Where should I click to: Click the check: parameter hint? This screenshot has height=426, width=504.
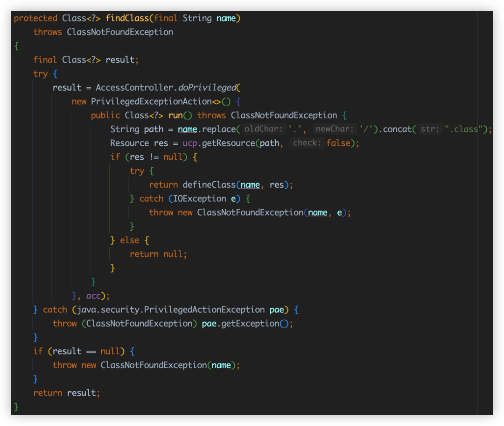coord(307,143)
